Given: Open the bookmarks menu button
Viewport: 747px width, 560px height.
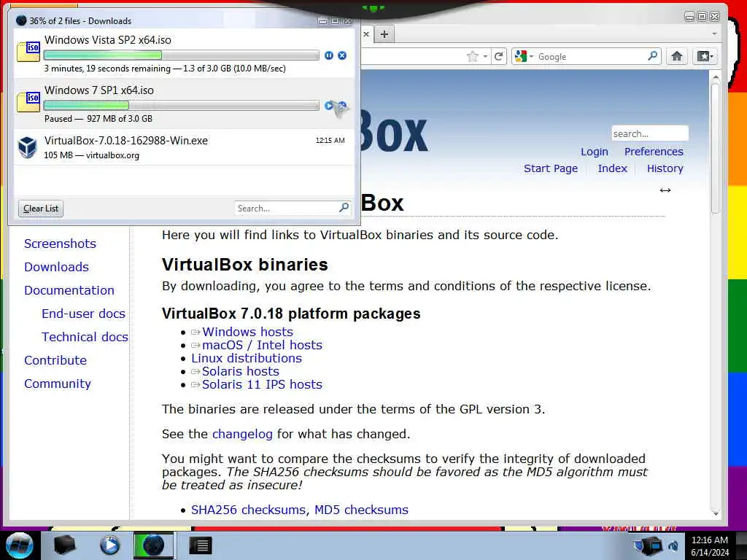Looking at the screenshot, I should coord(705,56).
